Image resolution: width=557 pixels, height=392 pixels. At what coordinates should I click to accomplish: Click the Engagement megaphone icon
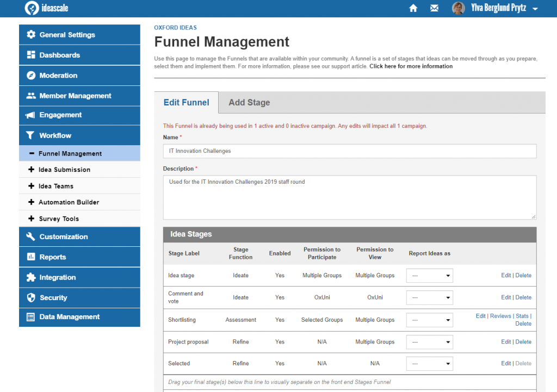coord(31,115)
